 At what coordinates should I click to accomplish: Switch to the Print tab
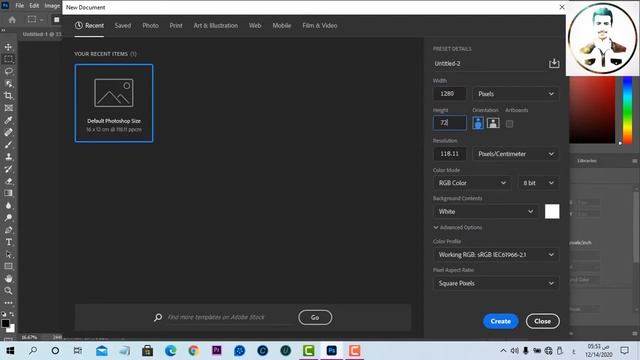click(x=176, y=25)
